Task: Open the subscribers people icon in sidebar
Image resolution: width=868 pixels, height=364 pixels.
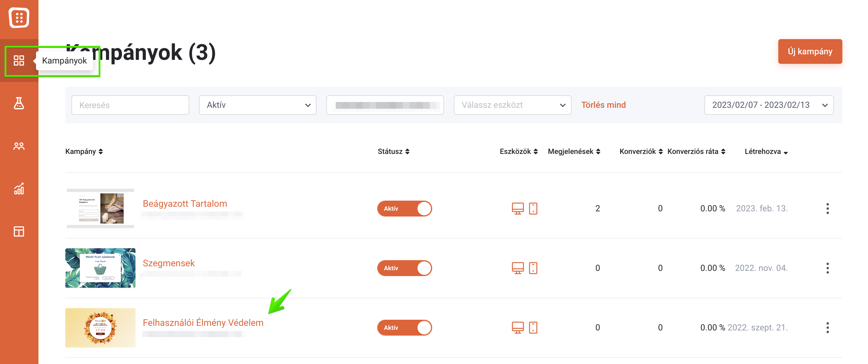Action: pyautogui.click(x=19, y=146)
